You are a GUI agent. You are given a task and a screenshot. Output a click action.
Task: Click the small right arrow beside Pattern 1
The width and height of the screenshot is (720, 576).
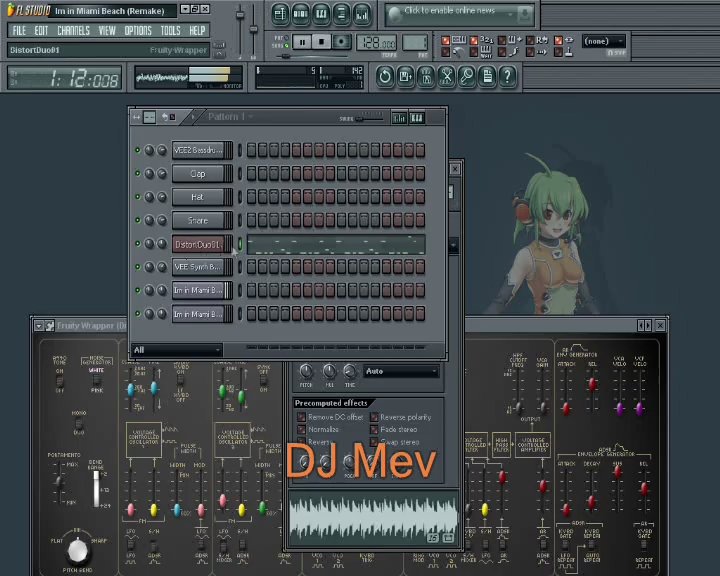(x=193, y=117)
